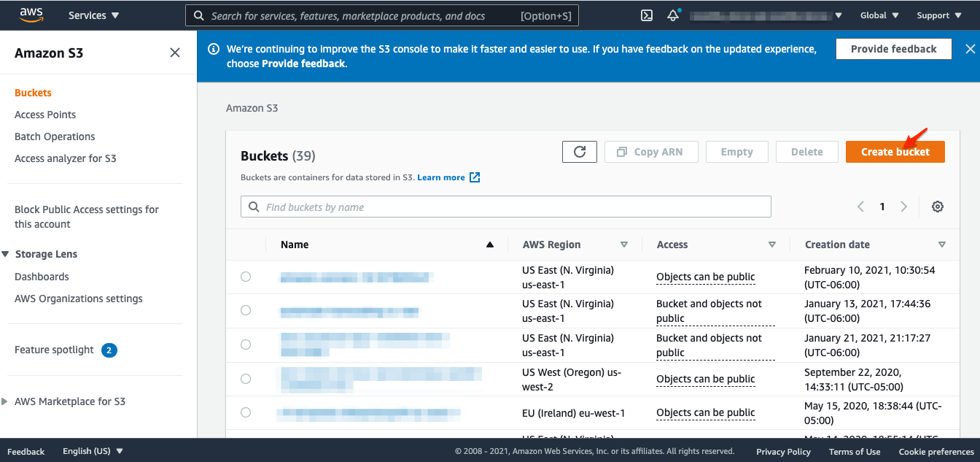Click the Amazon S3 breadcrumb
980x462 pixels.
pos(252,108)
